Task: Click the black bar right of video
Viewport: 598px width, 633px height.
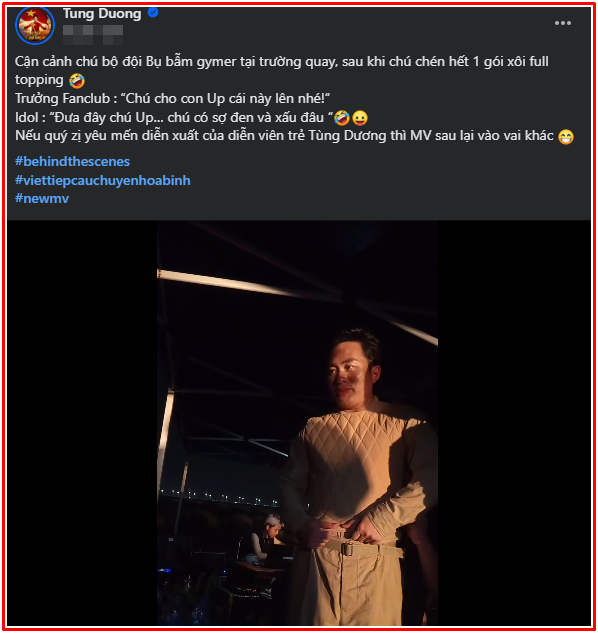Action: tap(514, 423)
